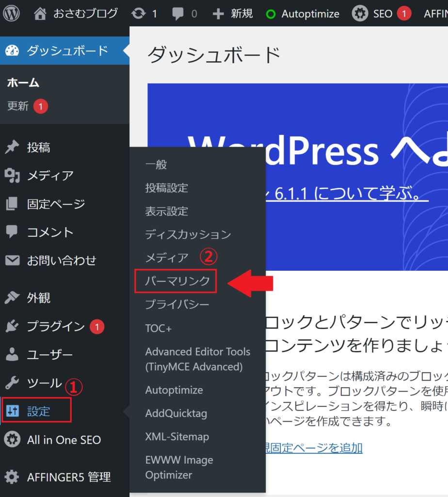Select Autoptimize in settings submenu

tap(174, 390)
